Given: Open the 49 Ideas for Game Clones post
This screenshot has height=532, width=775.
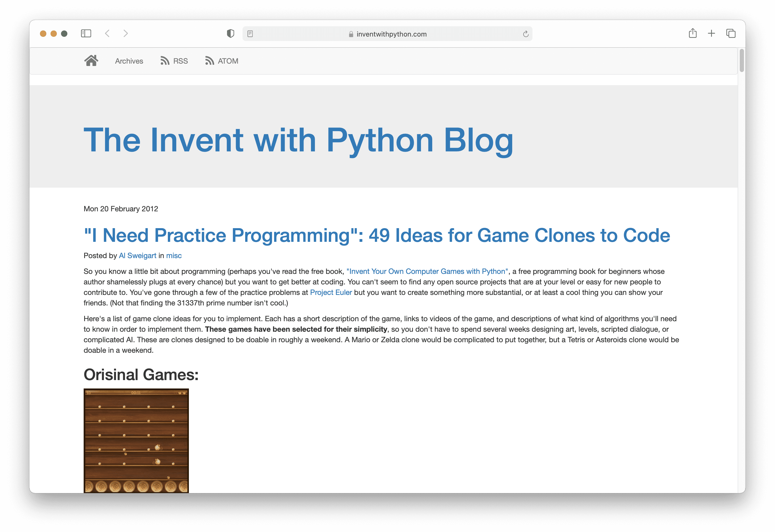Looking at the screenshot, I should tap(376, 235).
